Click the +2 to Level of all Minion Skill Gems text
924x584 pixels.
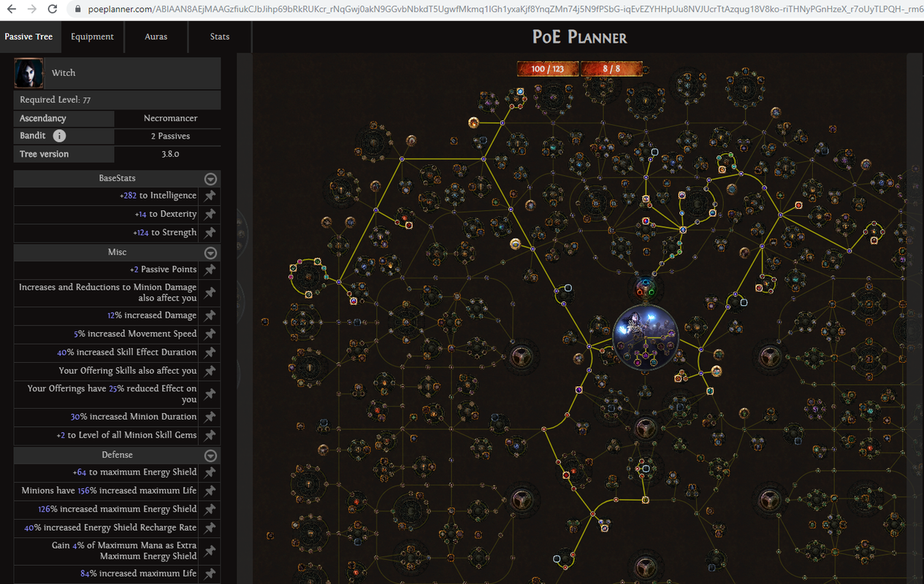click(126, 435)
